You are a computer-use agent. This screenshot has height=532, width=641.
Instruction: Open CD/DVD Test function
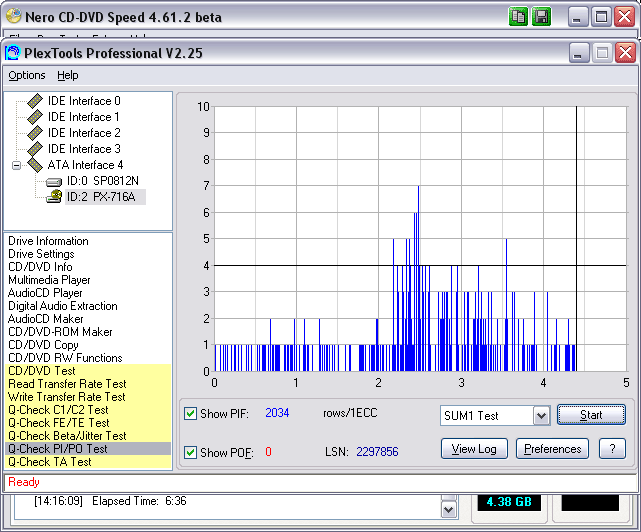pyautogui.click(x=42, y=371)
